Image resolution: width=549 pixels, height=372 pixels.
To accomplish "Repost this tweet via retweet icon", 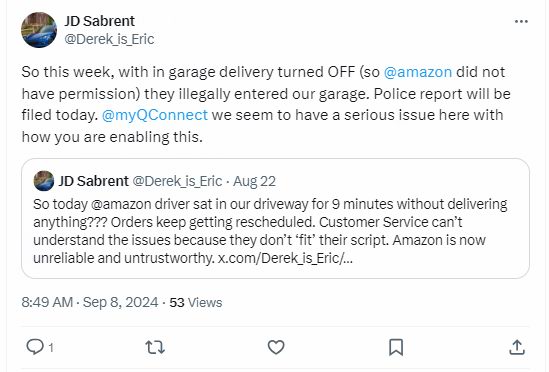I will tap(155, 347).
